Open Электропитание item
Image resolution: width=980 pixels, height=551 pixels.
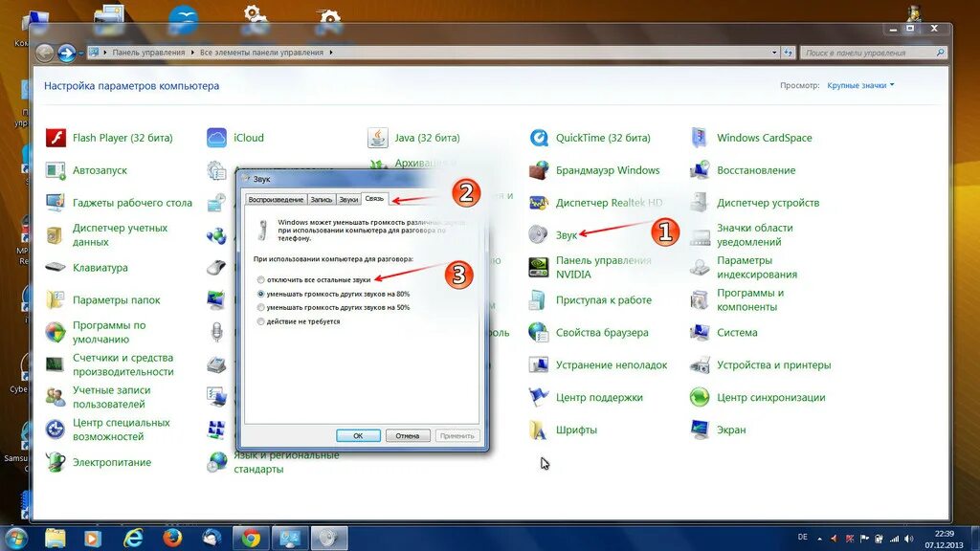point(99,462)
